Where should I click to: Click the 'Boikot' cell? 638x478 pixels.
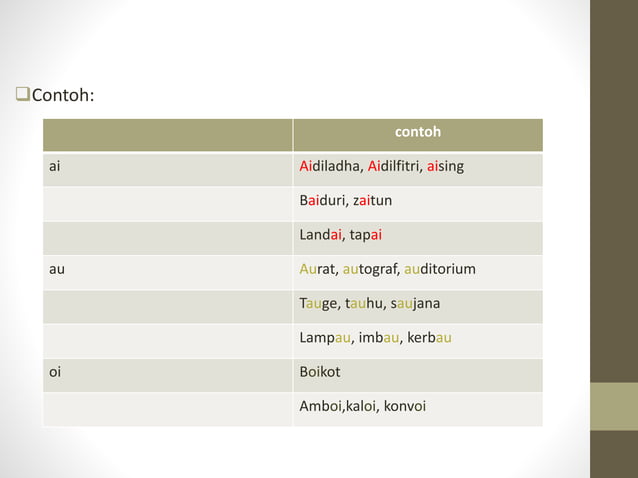(417, 372)
